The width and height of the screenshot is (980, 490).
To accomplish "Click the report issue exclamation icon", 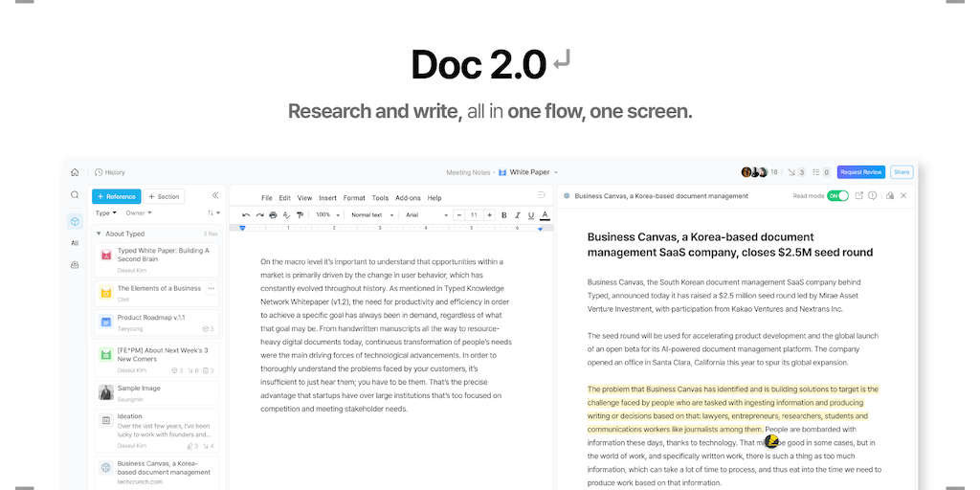I will tap(873, 195).
